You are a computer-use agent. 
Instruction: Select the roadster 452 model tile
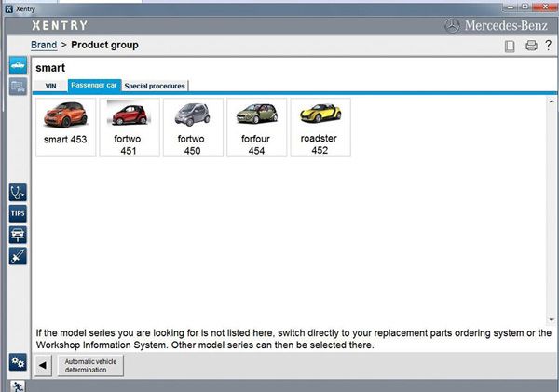320,128
